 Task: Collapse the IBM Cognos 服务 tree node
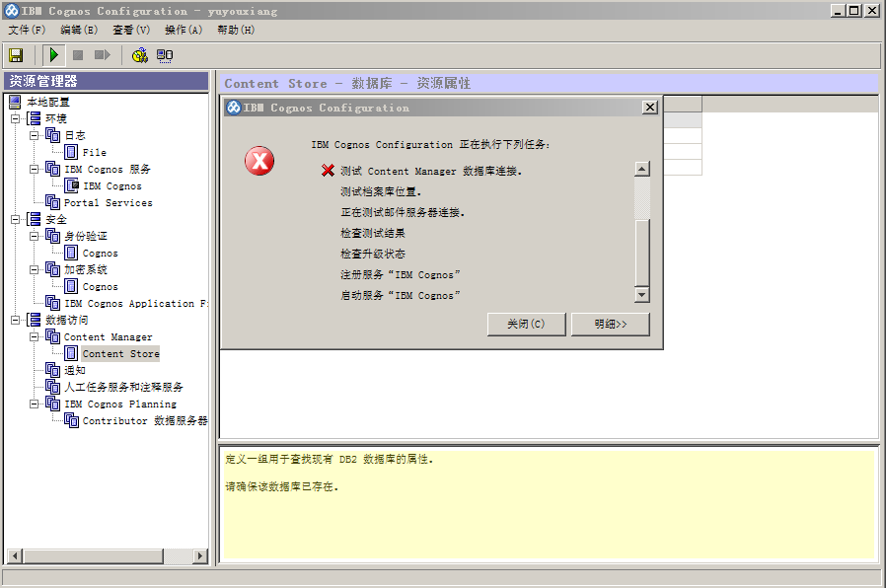pos(34,169)
